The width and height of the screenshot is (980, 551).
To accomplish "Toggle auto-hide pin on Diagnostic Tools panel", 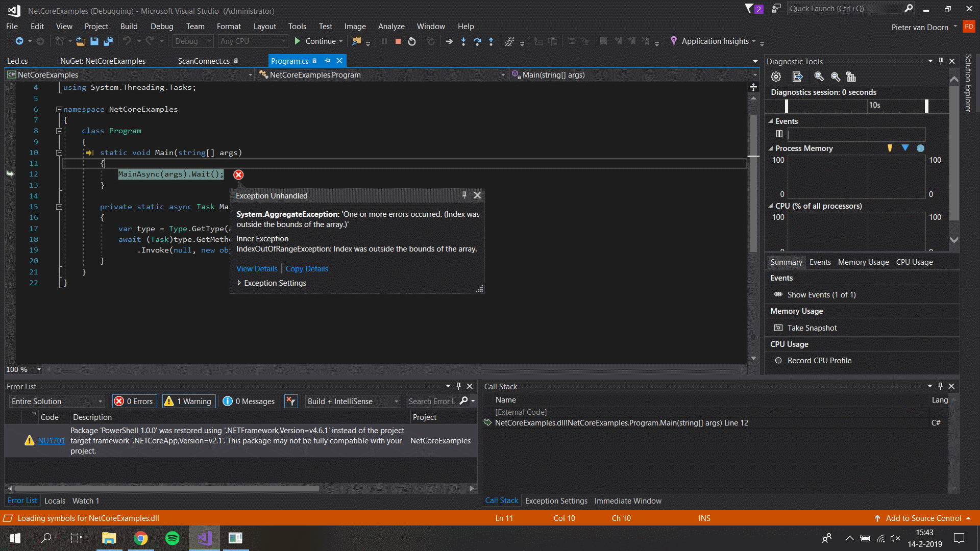I will tap(941, 61).
